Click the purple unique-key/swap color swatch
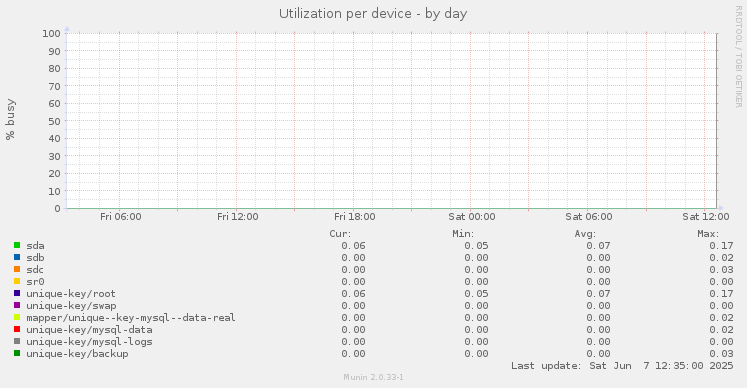This screenshot has height=388, width=747. [17, 305]
